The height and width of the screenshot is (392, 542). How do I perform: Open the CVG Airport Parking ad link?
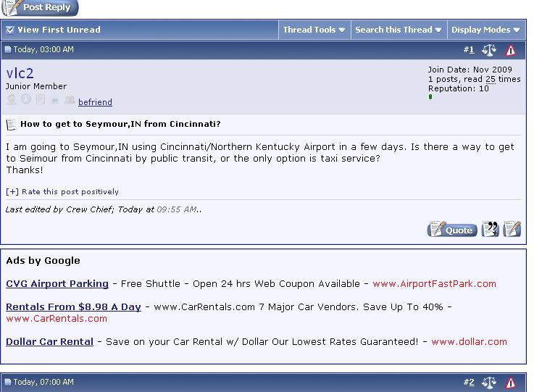point(57,283)
